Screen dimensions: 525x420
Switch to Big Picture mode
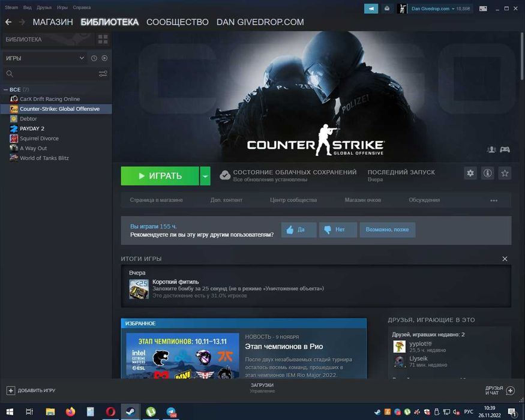[483, 8]
